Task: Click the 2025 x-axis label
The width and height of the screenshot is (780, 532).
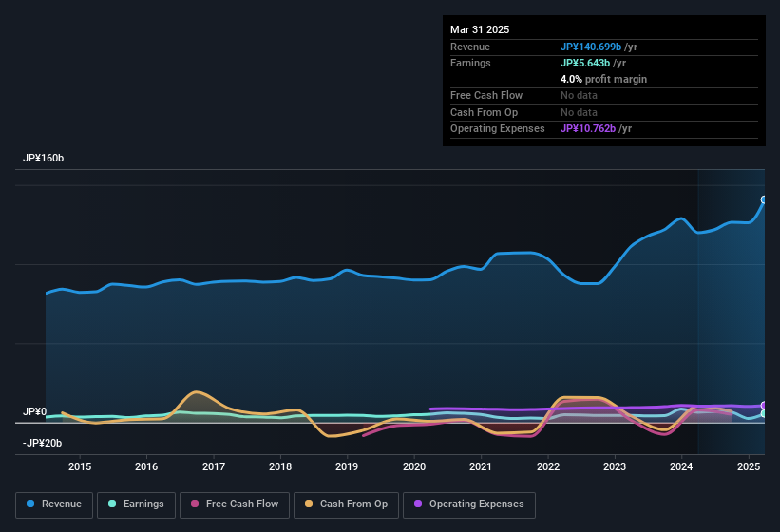Action: (x=749, y=466)
